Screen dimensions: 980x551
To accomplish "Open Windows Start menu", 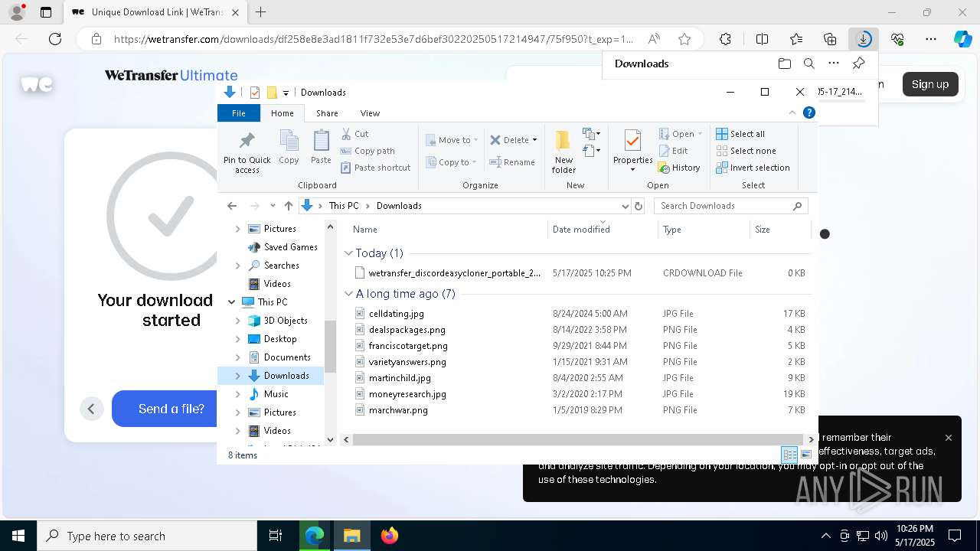I will tap(18, 536).
